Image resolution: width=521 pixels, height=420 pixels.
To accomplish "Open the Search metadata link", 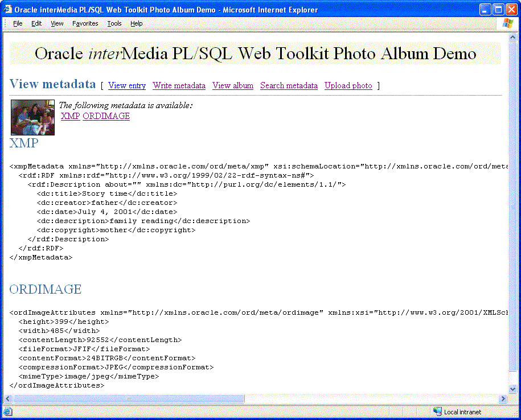I will [x=289, y=85].
